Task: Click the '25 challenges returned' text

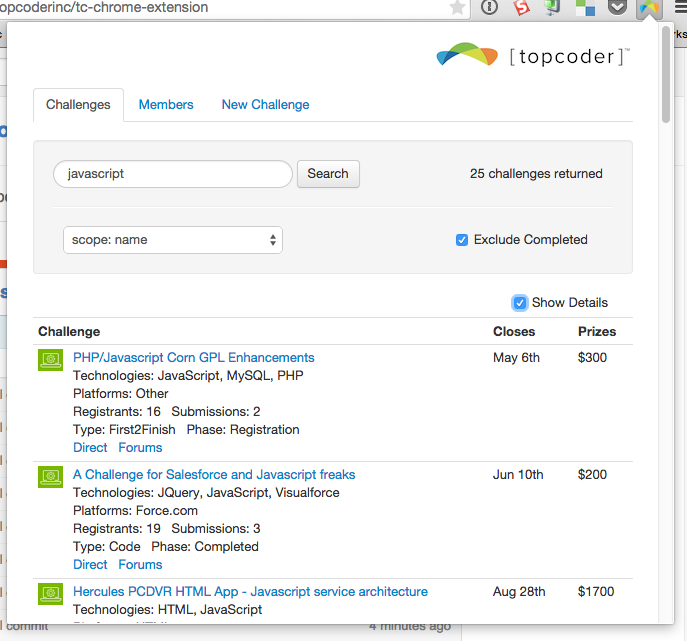Action: point(536,174)
